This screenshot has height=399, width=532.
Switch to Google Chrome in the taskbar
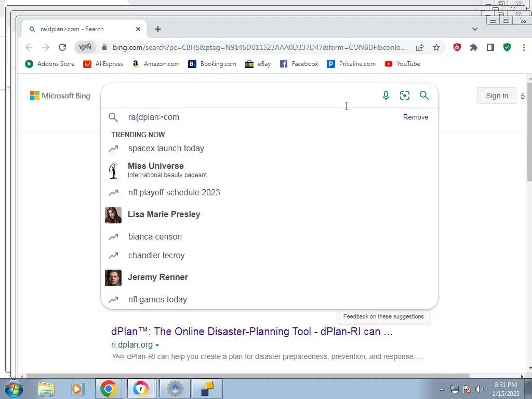pos(108,389)
